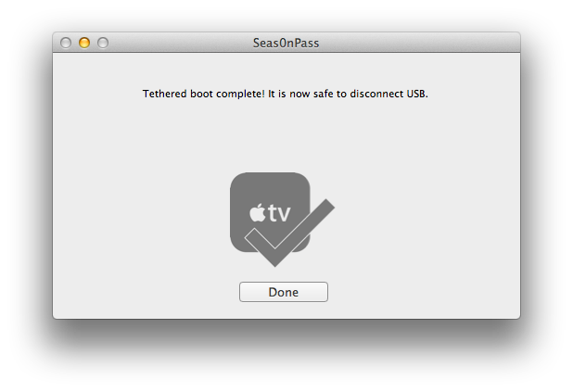Click the zoom button in the title bar
The height and width of the screenshot is (392, 573).
103,43
